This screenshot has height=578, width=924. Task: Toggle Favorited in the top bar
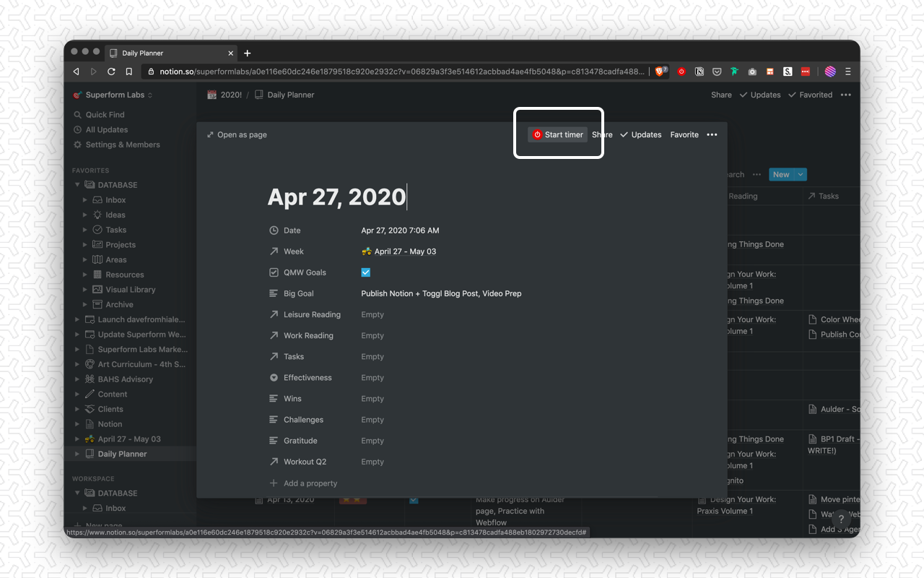810,95
